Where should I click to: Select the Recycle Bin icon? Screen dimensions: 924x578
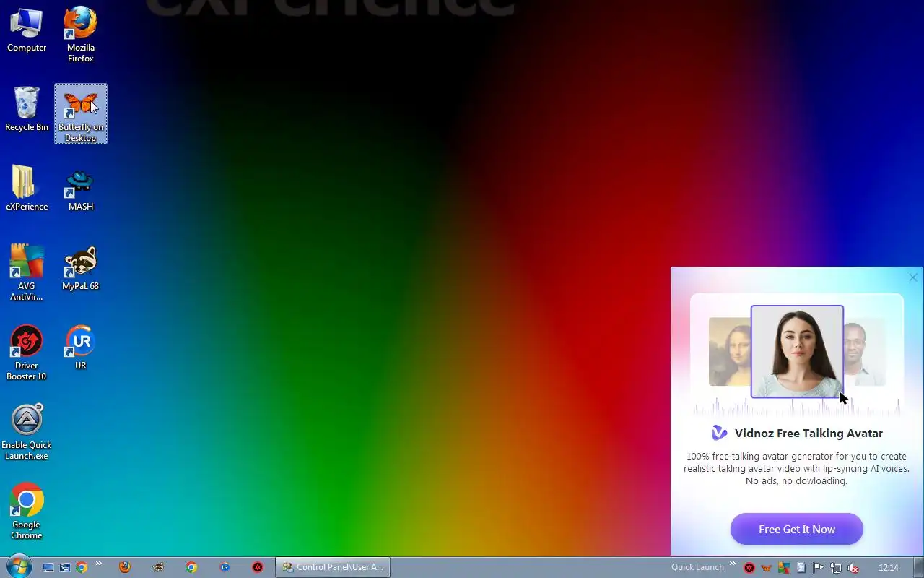pyautogui.click(x=27, y=109)
